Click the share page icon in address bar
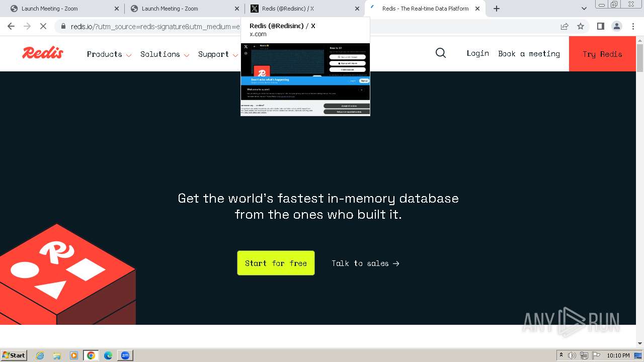 click(x=565, y=26)
